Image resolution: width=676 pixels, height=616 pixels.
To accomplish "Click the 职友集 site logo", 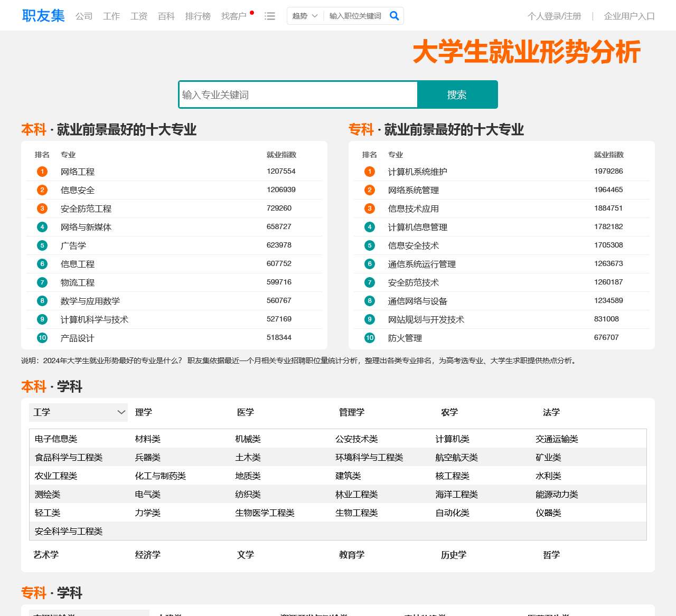I will [x=43, y=16].
